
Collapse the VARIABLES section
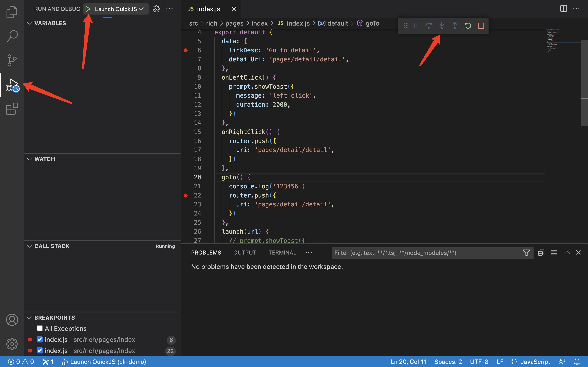click(x=29, y=23)
